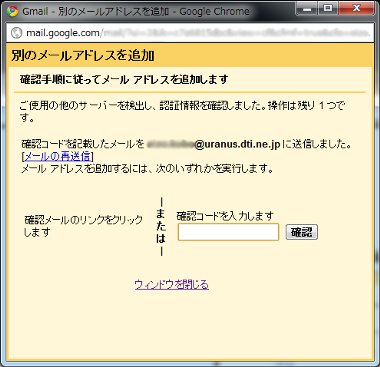Click 次のいずれかを実行します instruction line

pos(147,169)
